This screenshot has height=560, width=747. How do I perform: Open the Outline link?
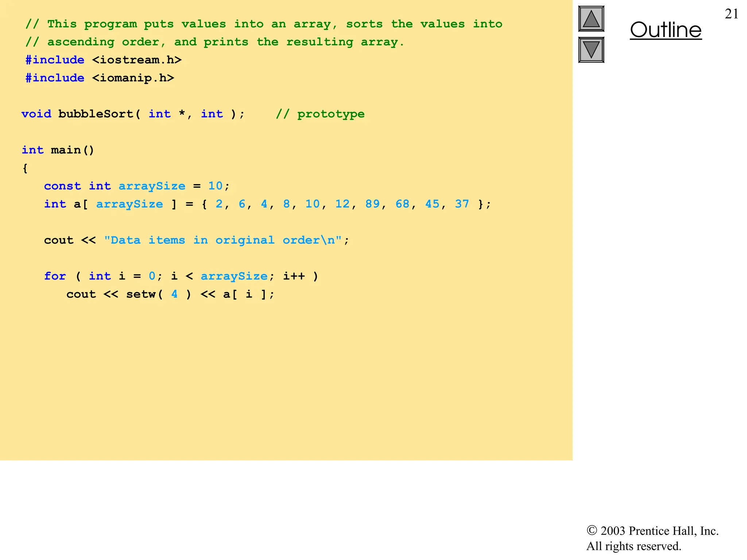pyautogui.click(x=666, y=30)
